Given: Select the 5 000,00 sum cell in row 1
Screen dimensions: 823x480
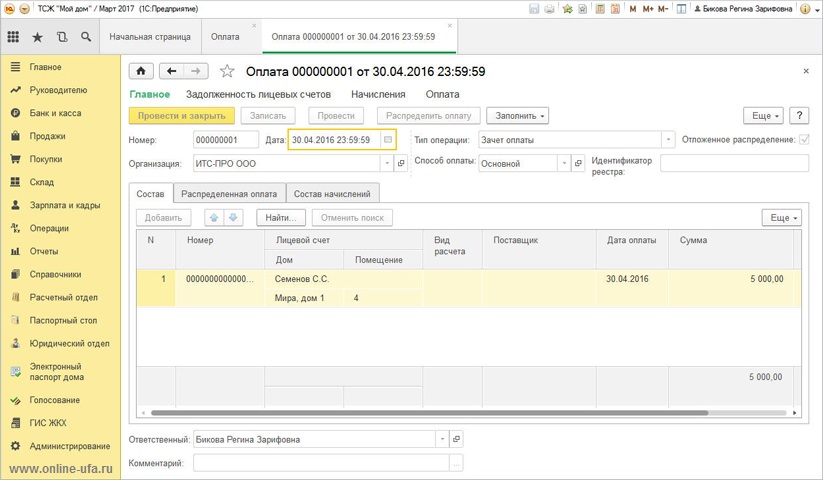Looking at the screenshot, I should (x=731, y=279).
